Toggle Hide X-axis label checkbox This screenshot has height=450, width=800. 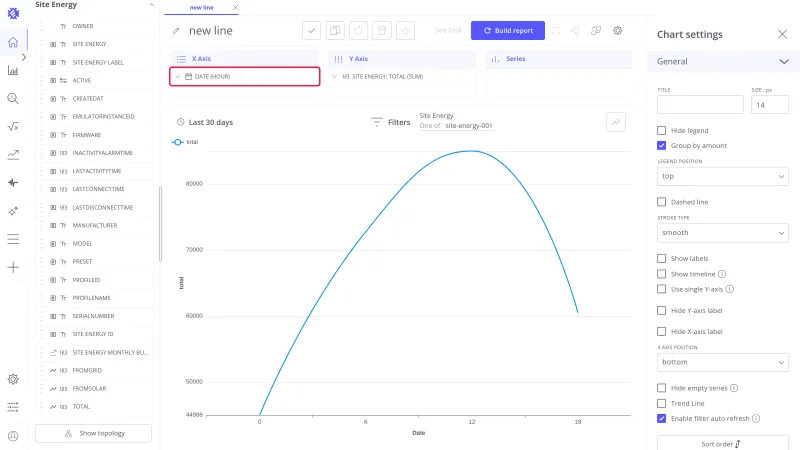[x=661, y=332]
